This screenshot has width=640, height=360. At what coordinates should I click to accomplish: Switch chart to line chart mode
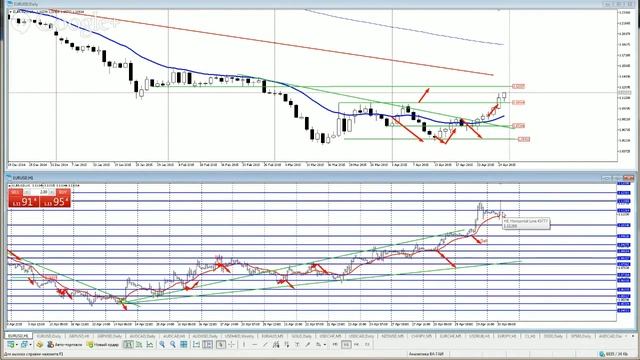click(150, 345)
